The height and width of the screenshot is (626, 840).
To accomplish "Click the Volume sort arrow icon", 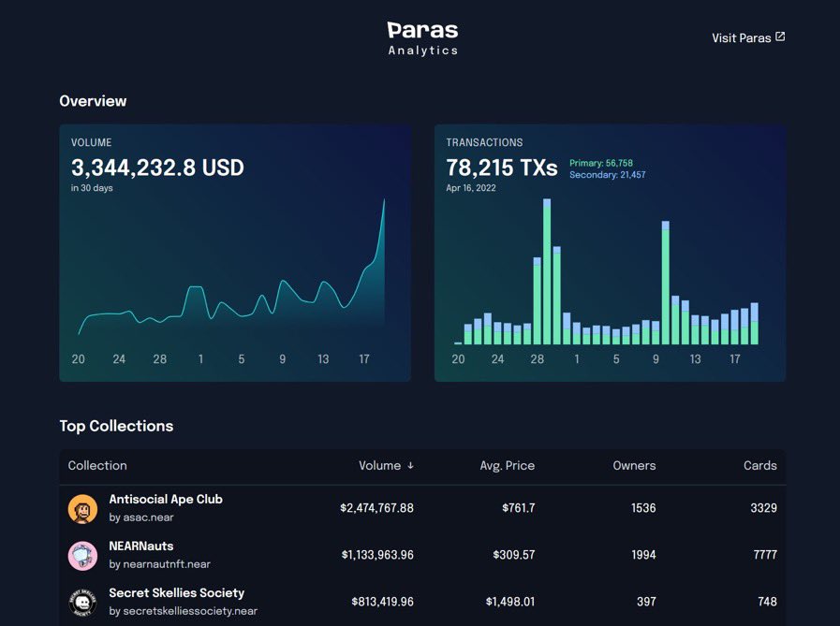I will coord(410,465).
